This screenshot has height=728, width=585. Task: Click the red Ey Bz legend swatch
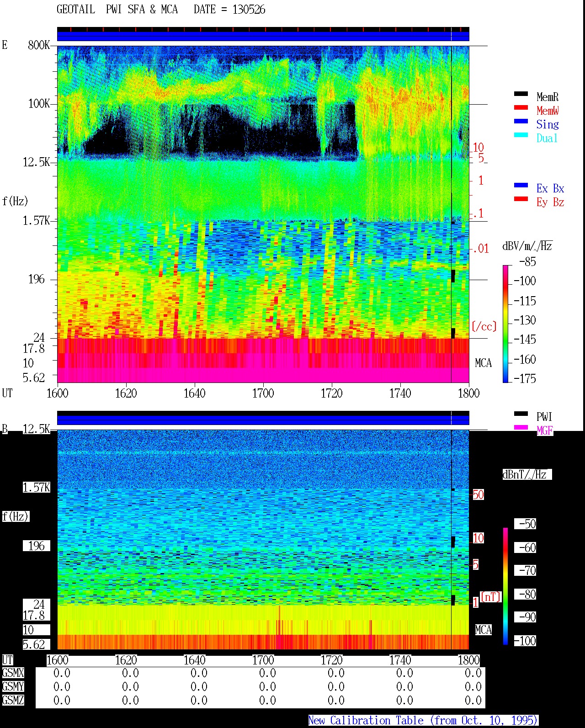coord(521,199)
